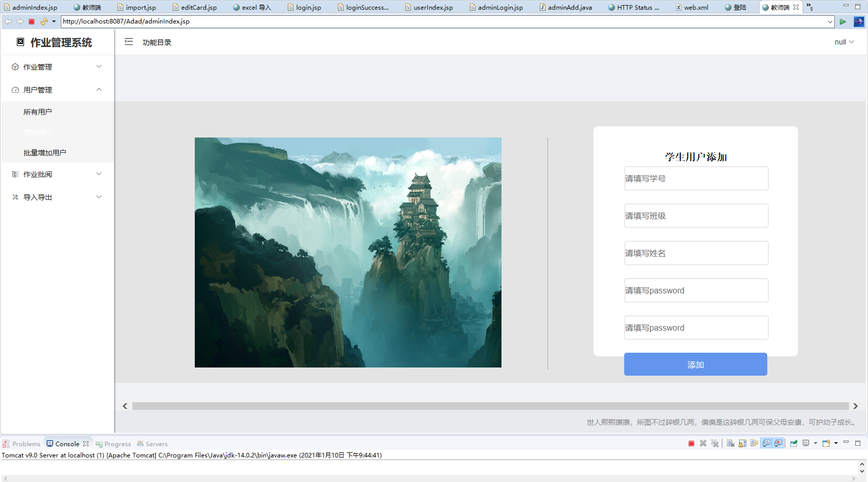Open the null user dropdown
This screenshot has height=482, width=868.
point(844,42)
